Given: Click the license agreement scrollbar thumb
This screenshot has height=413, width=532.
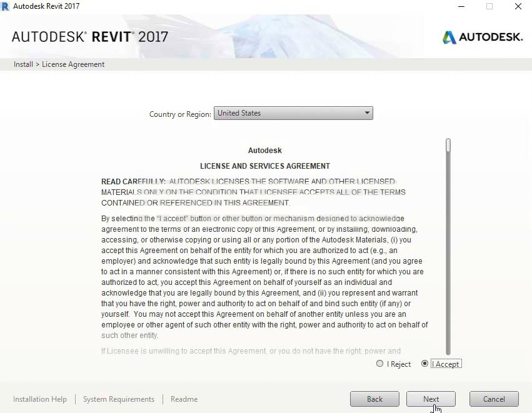Looking at the screenshot, I should tap(448, 145).
